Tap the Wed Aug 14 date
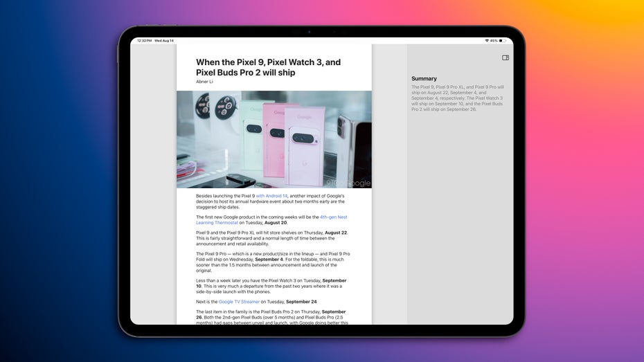The image size is (644, 362). [163, 41]
